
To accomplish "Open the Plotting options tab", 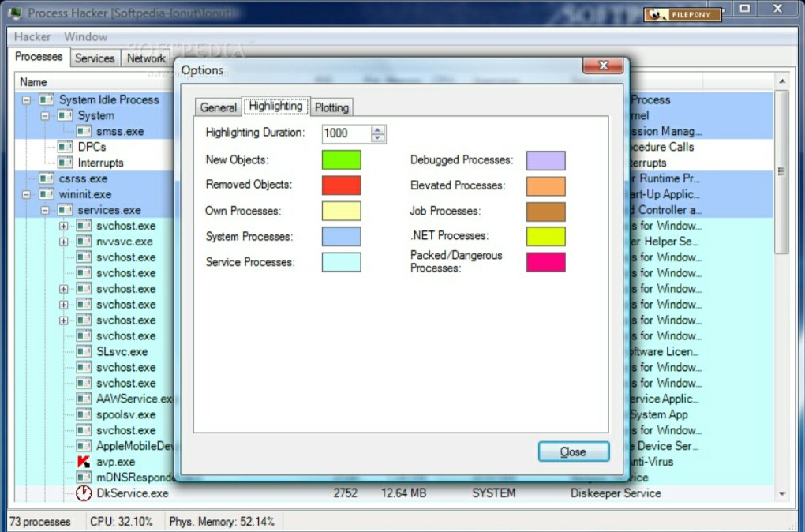I will (x=331, y=107).
